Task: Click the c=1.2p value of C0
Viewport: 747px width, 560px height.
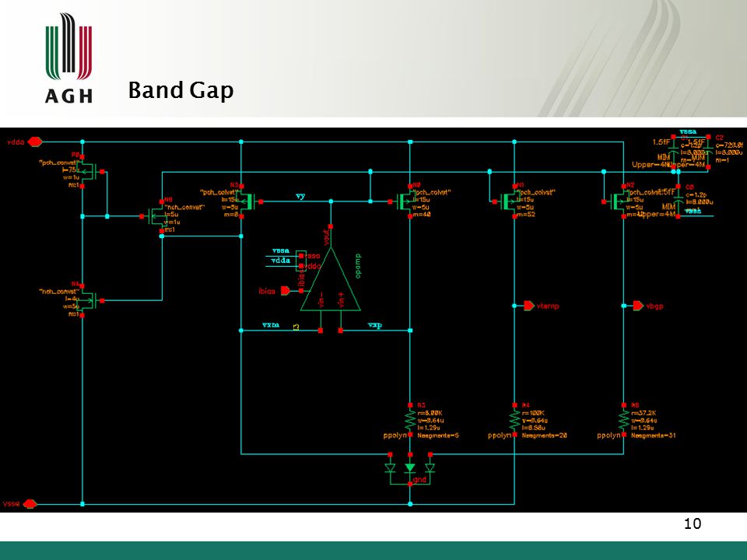Action: point(696,194)
